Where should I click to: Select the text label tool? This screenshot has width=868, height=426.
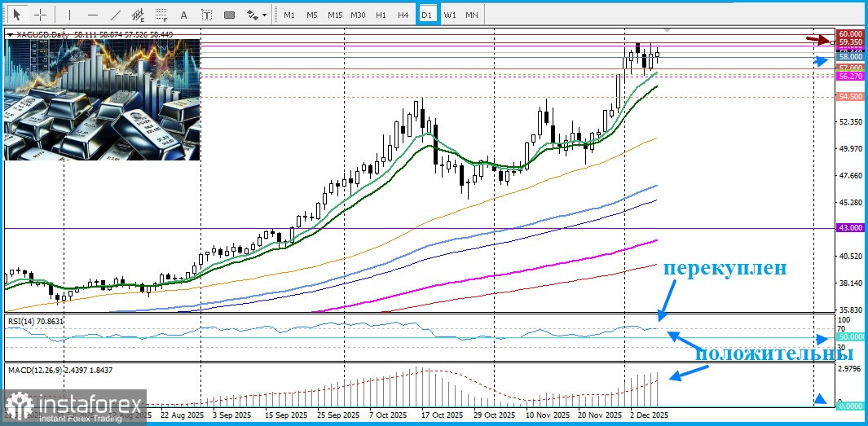pos(205,15)
